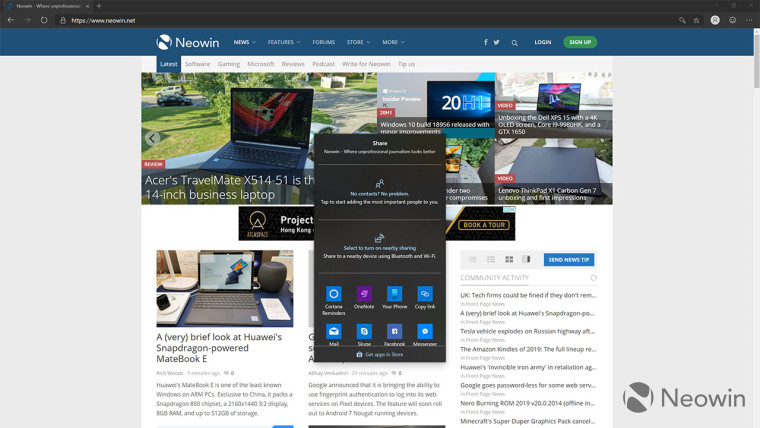Add page to favorites with star icon

coord(697,20)
